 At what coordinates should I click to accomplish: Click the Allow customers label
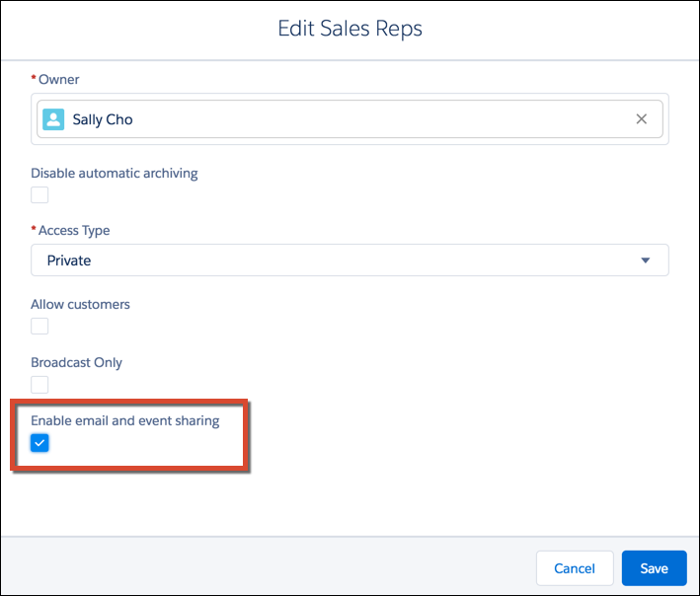tap(80, 304)
